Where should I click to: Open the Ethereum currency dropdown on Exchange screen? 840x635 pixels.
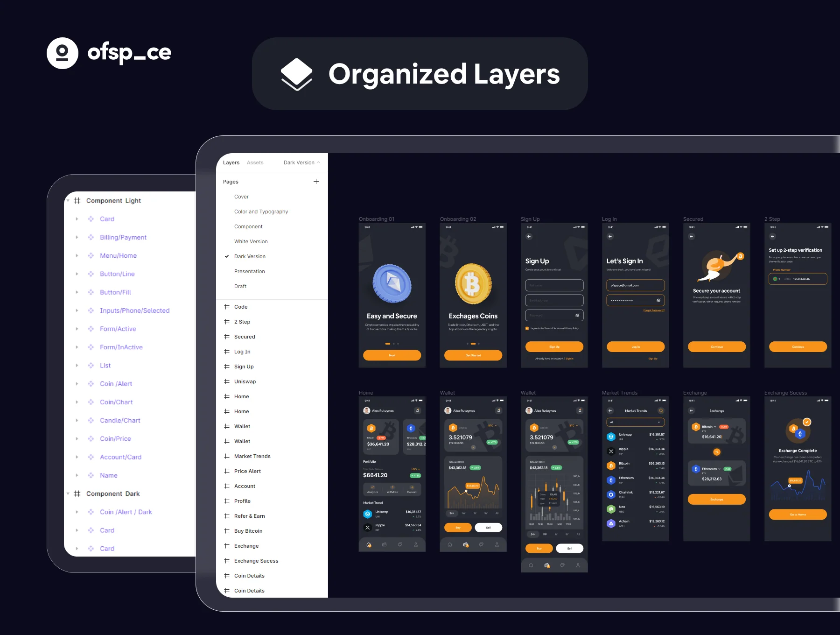[x=711, y=469]
